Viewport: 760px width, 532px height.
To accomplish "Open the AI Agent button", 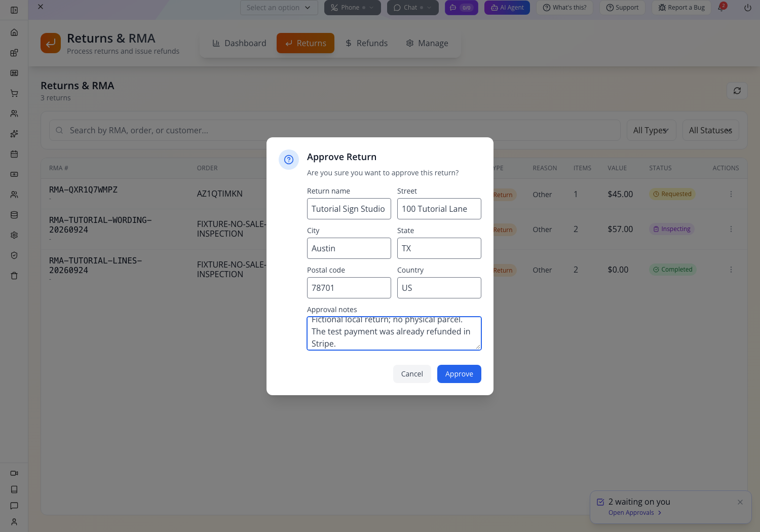I will pyautogui.click(x=507, y=8).
